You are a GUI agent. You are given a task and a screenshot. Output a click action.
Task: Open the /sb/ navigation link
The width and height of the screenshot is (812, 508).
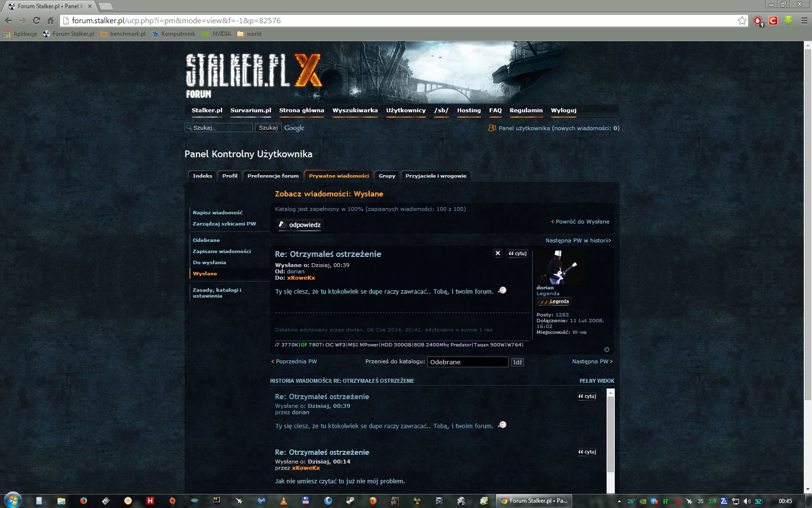click(441, 110)
